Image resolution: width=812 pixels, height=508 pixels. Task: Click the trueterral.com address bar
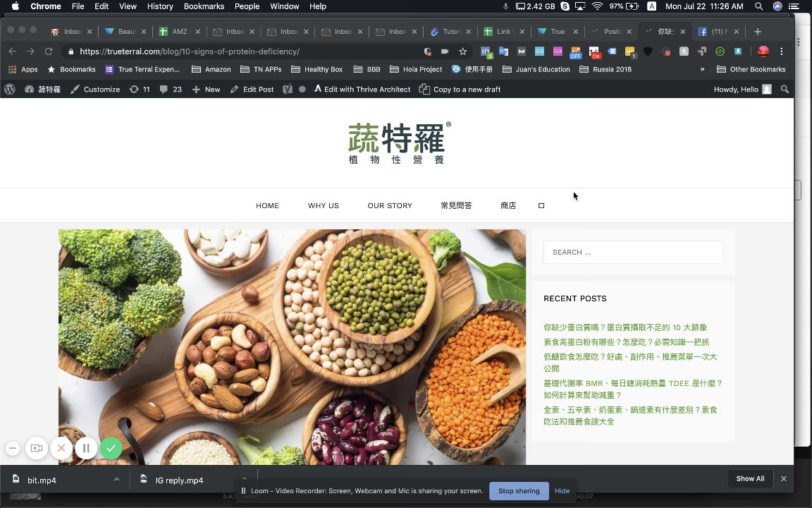[x=190, y=52]
